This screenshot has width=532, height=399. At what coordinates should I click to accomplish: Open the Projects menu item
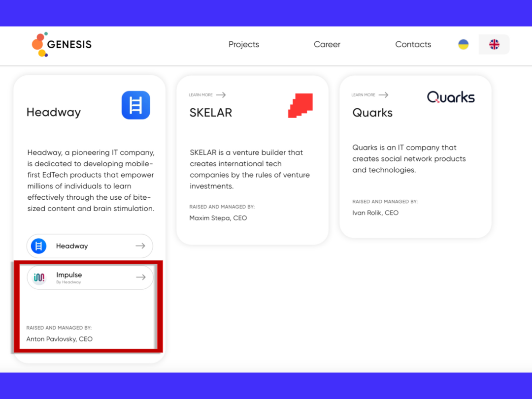244,44
